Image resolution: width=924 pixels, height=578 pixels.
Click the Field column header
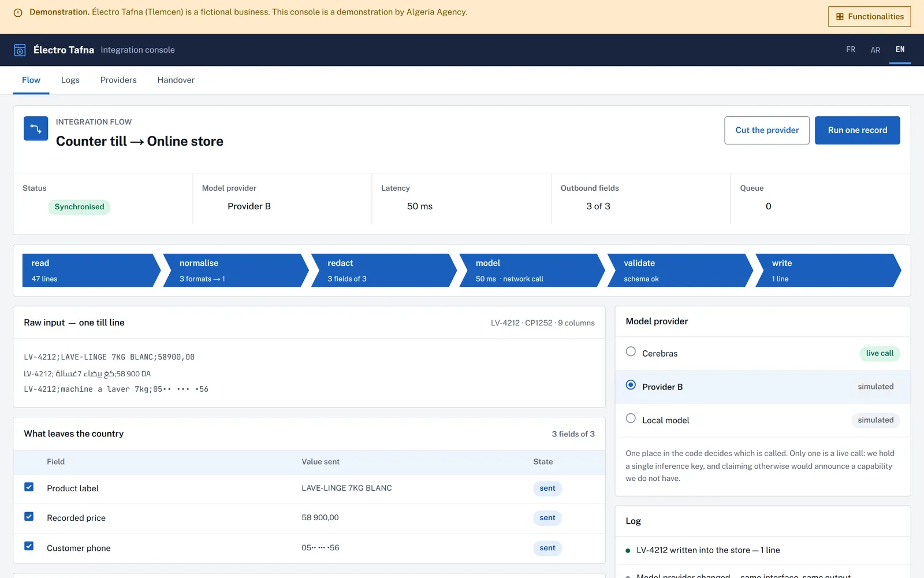pyautogui.click(x=56, y=462)
